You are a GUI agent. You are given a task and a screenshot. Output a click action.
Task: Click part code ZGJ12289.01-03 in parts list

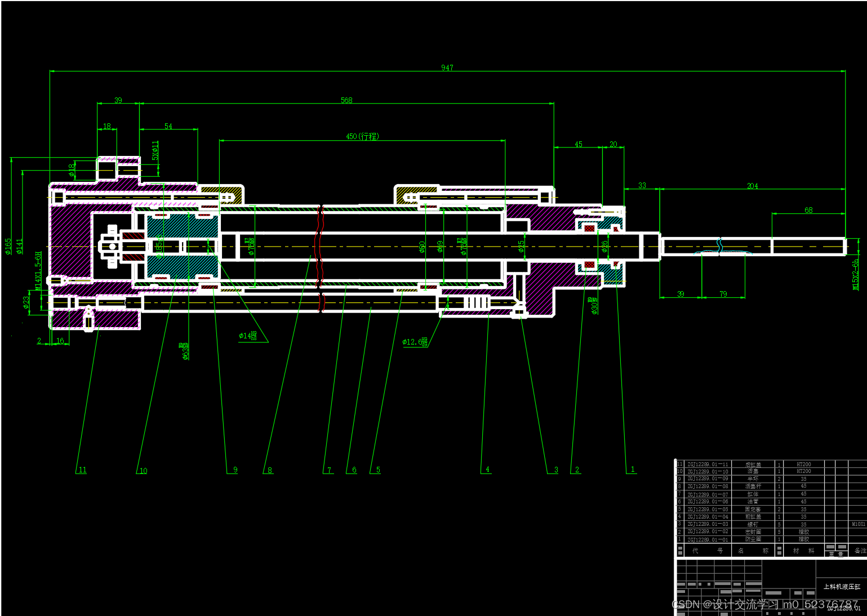point(708,524)
